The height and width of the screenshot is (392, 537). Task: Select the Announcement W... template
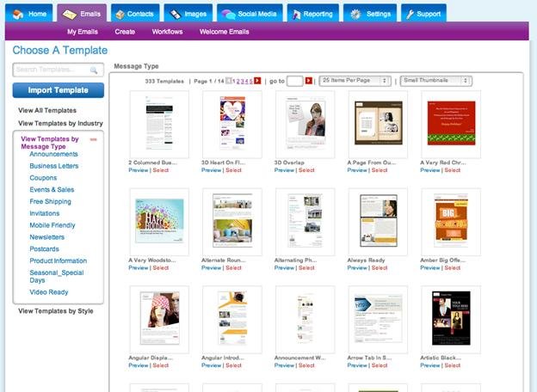pyautogui.click(x=306, y=365)
